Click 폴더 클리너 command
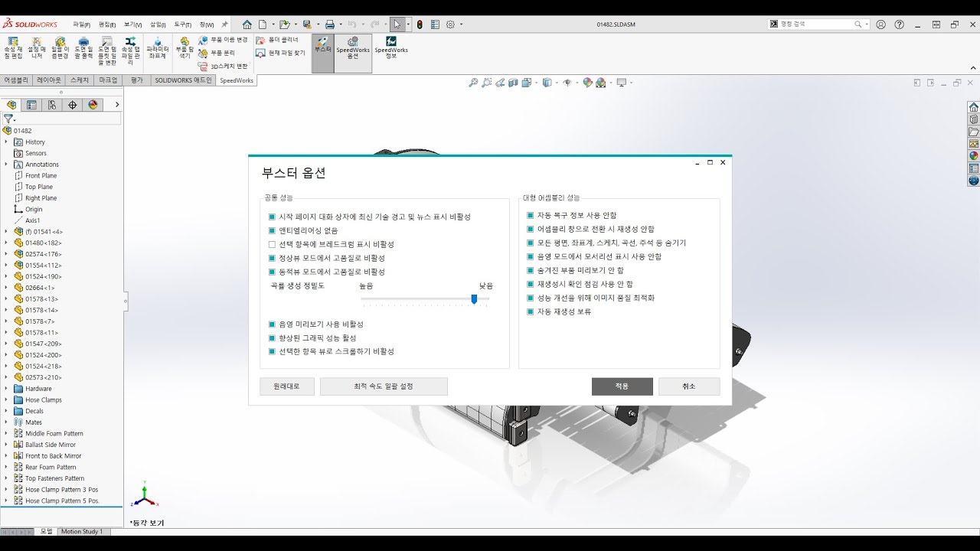The image size is (980, 551). click(277, 39)
